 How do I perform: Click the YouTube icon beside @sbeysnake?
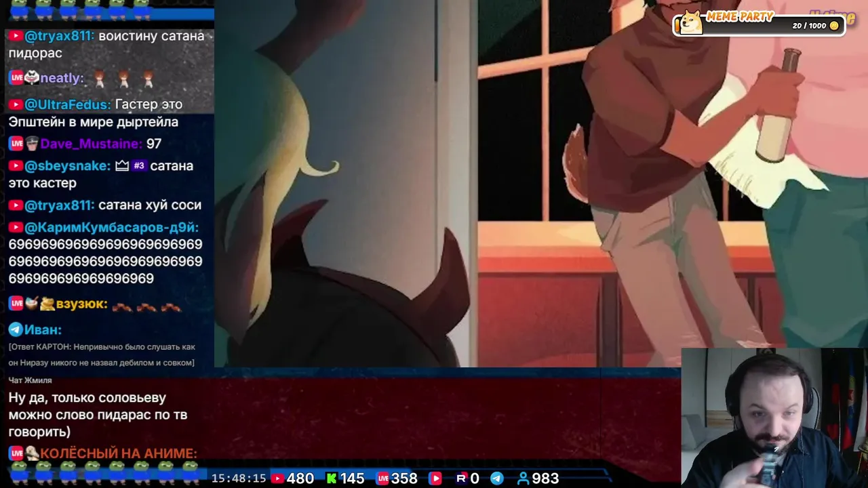pos(16,165)
